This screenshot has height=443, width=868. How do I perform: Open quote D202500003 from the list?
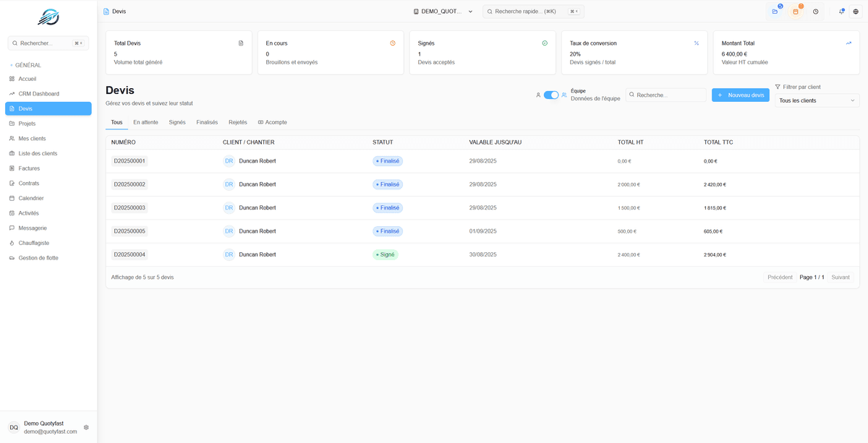[129, 207]
